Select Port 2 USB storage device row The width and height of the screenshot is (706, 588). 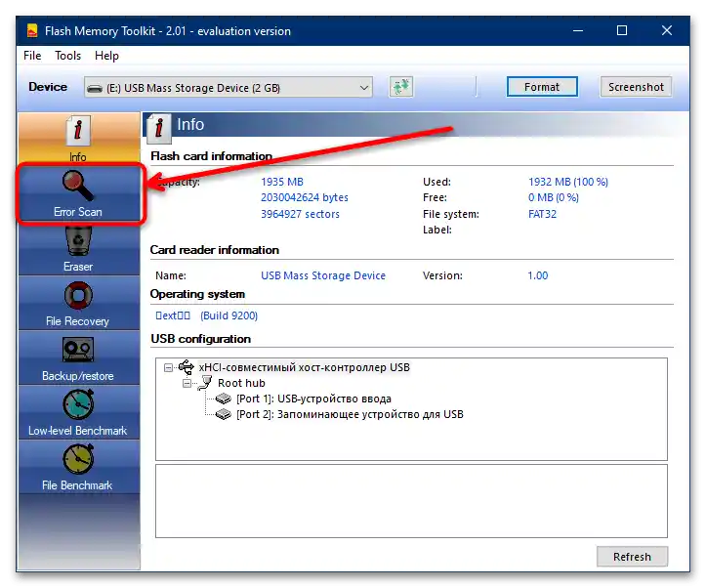pos(350,414)
